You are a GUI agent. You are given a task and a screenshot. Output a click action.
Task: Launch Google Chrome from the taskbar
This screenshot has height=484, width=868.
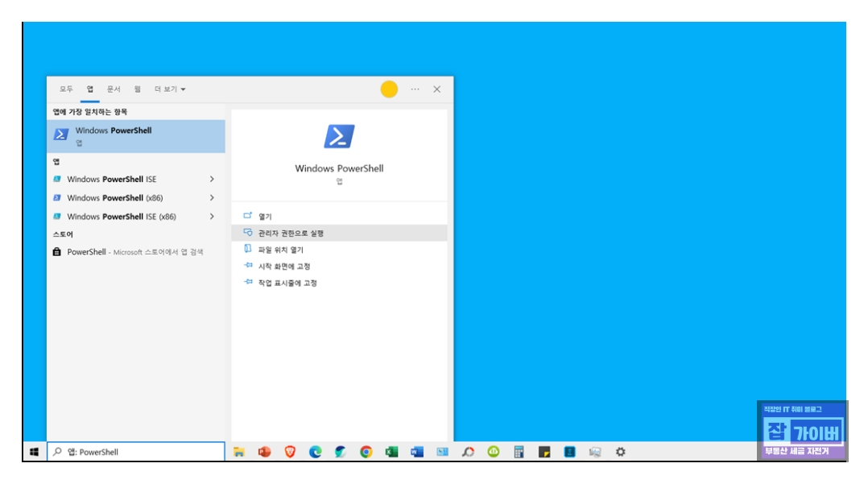366,452
